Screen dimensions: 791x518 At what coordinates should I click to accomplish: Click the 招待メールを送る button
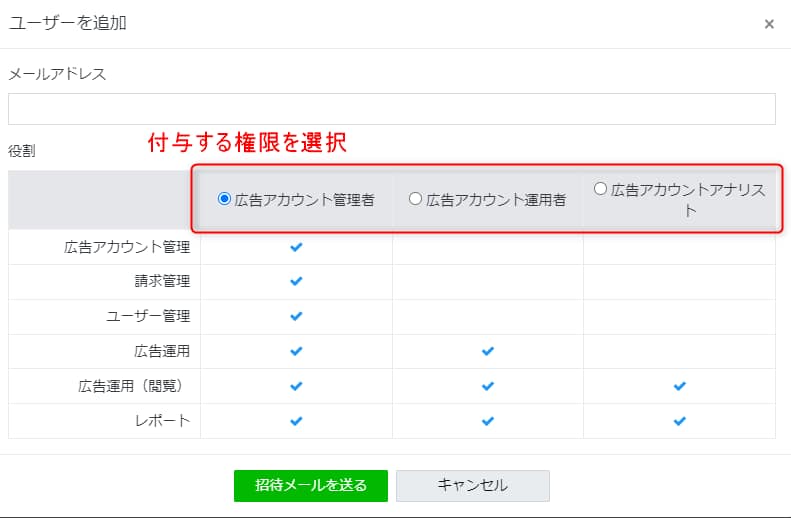310,485
